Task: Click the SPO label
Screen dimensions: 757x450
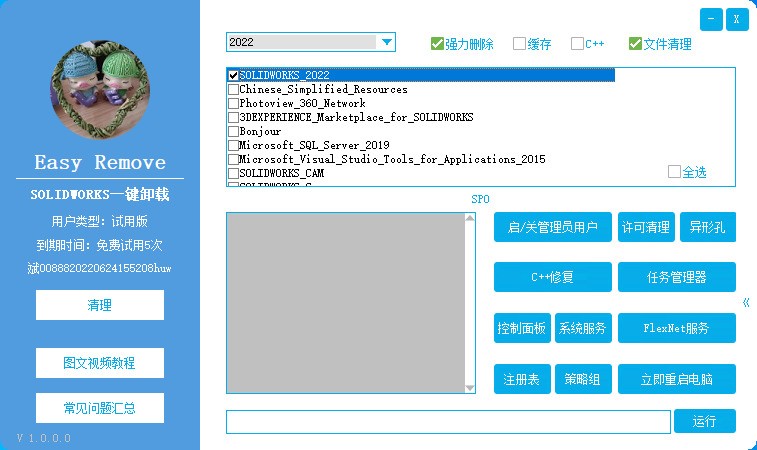Action: [480, 199]
